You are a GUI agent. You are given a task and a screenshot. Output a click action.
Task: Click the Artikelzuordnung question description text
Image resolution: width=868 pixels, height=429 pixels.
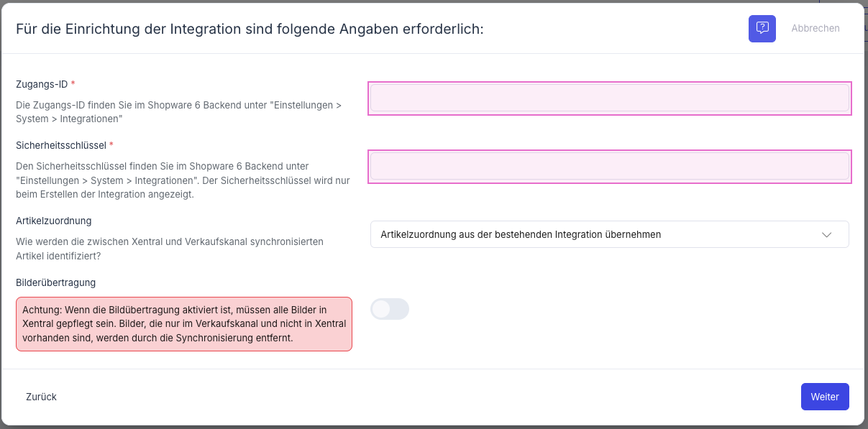pos(170,249)
